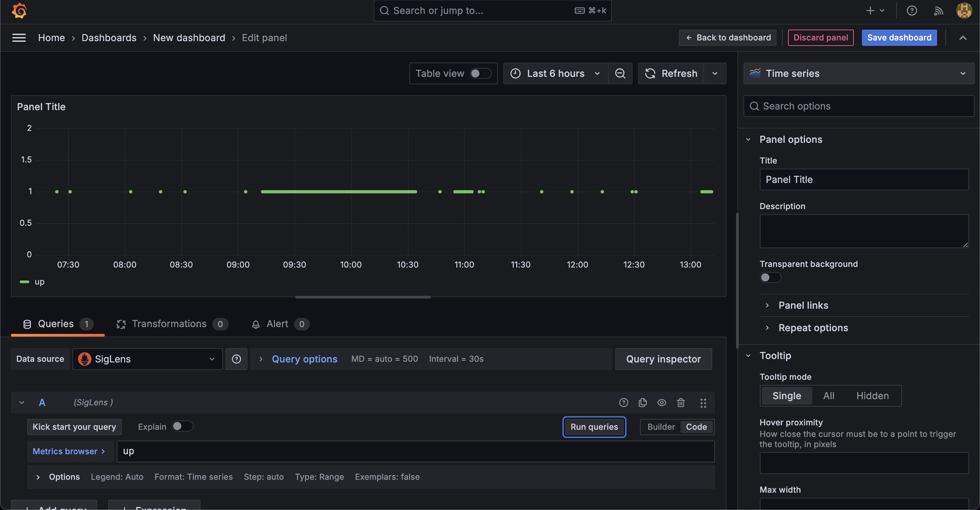Select Hidden tooltip mode
The height and width of the screenshot is (510, 980).
[872, 396]
